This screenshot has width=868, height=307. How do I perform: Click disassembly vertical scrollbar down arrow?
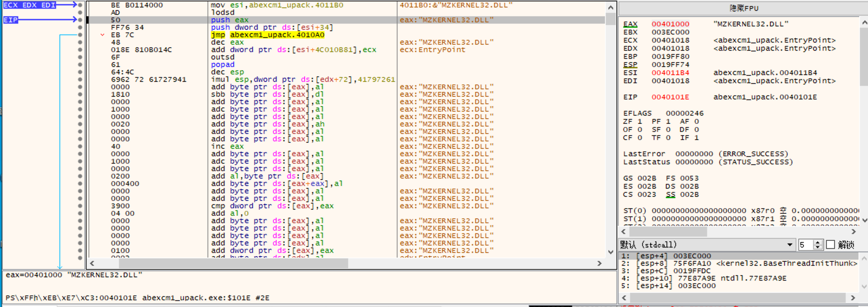pos(610,252)
